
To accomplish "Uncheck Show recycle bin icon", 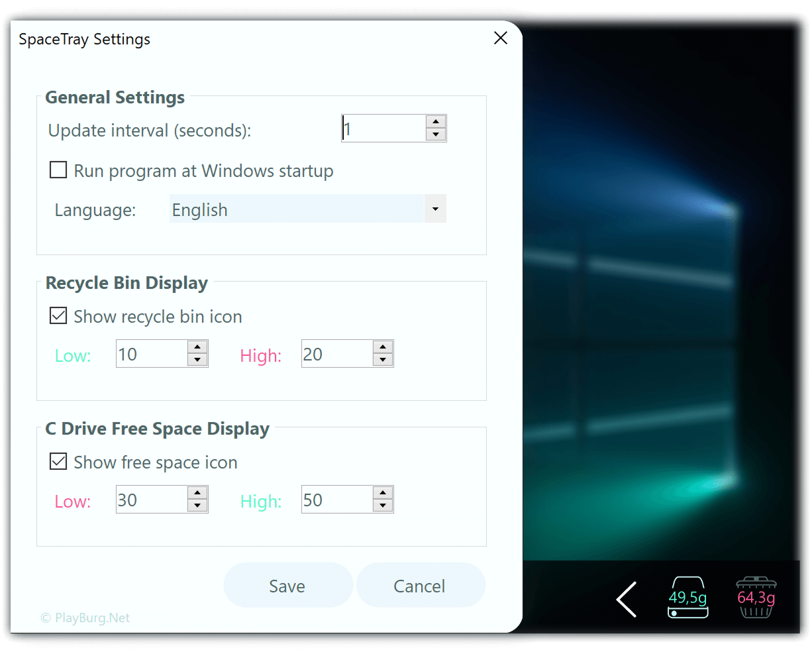I will point(58,315).
